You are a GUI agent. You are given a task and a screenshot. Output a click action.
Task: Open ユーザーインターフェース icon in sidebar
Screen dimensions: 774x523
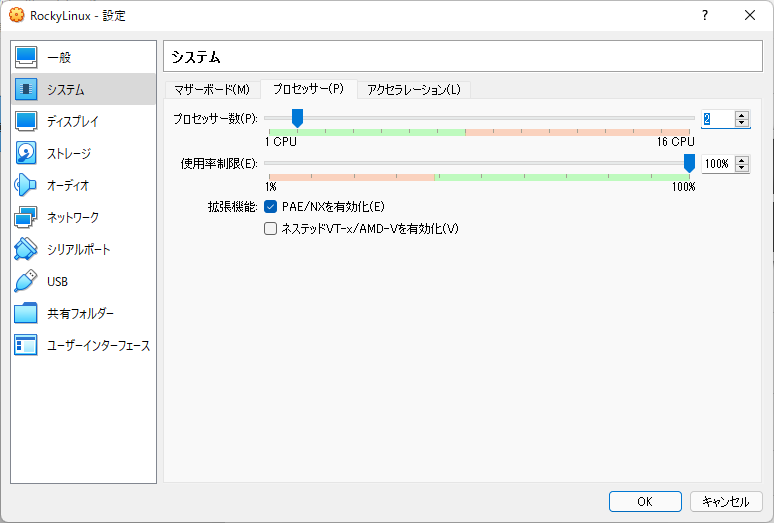pos(27,346)
